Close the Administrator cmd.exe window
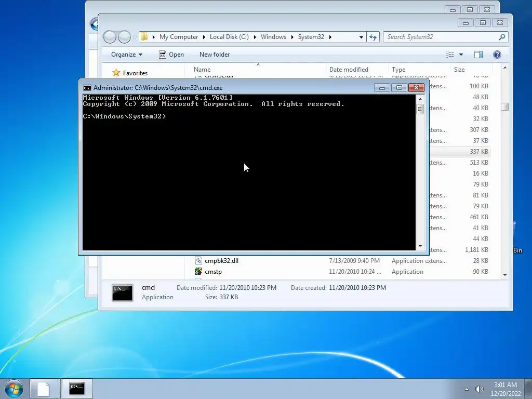The image size is (532, 399). coord(416,88)
